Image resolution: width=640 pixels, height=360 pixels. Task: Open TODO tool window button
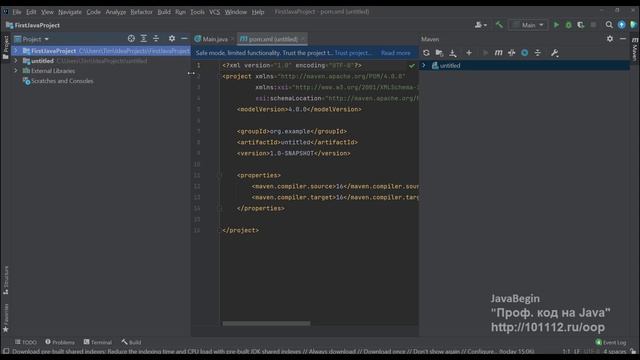[26, 342]
